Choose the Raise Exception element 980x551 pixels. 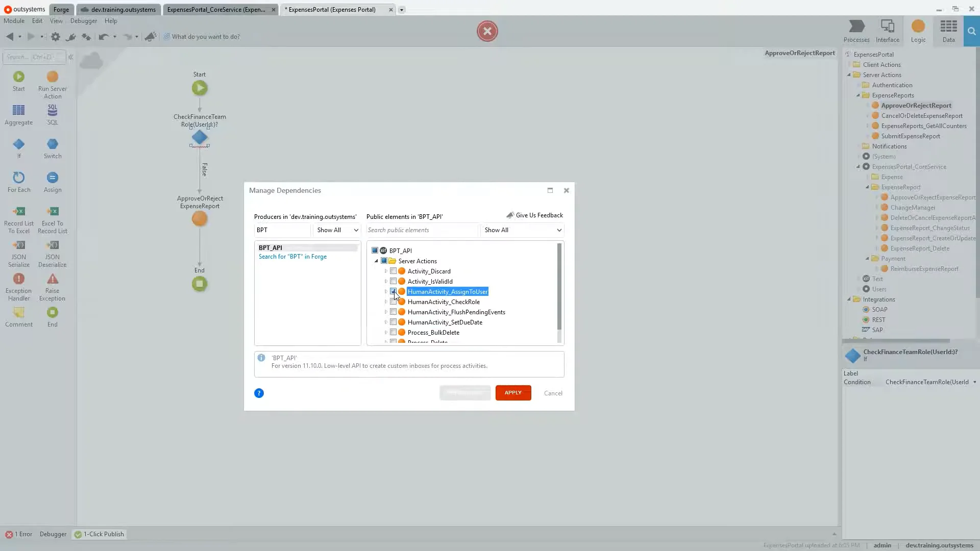[53, 284]
